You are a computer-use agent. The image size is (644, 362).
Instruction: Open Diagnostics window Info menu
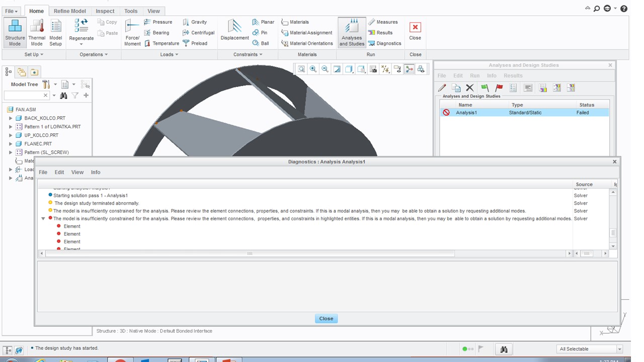96,172
